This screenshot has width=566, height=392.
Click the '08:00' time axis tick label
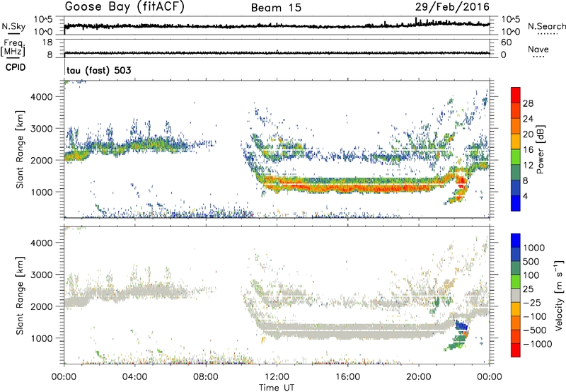coord(206,377)
